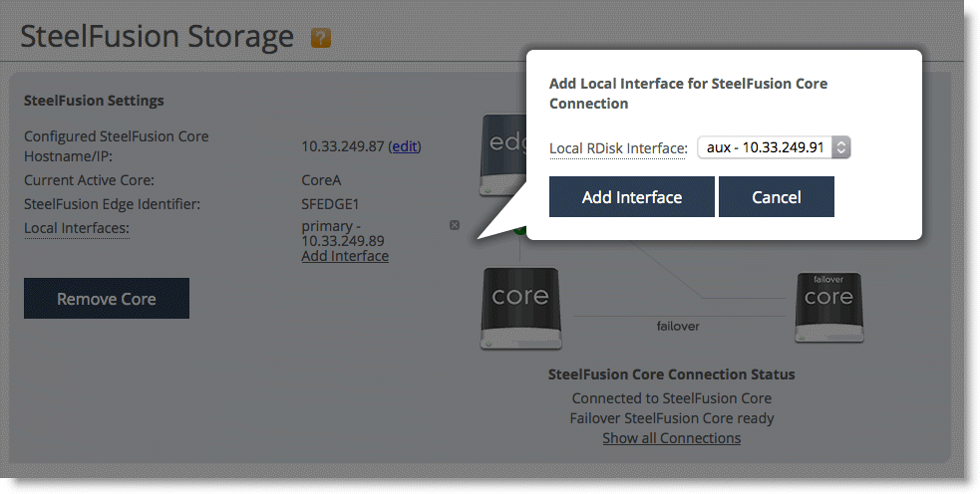Click the CoreA active core value

(321, 180)
